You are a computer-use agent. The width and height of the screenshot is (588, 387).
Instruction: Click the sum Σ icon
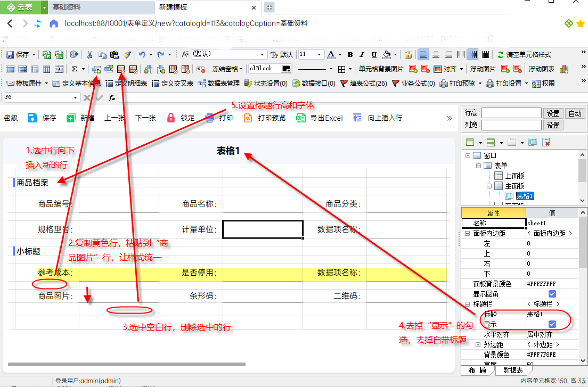(x=74, y=69)
